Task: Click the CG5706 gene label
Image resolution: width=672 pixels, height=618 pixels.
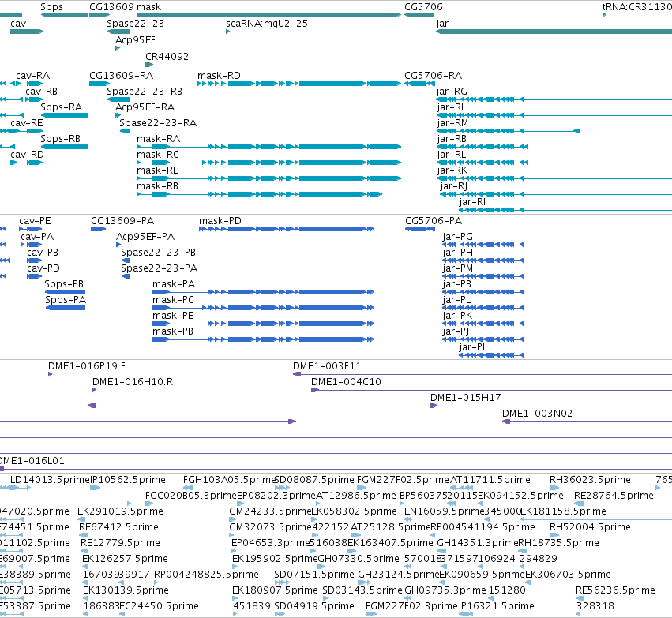Action: click(423, 7)
